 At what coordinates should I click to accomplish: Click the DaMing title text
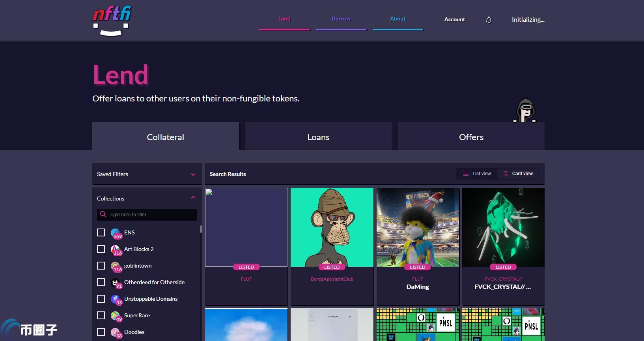click(x=418, y=287)
